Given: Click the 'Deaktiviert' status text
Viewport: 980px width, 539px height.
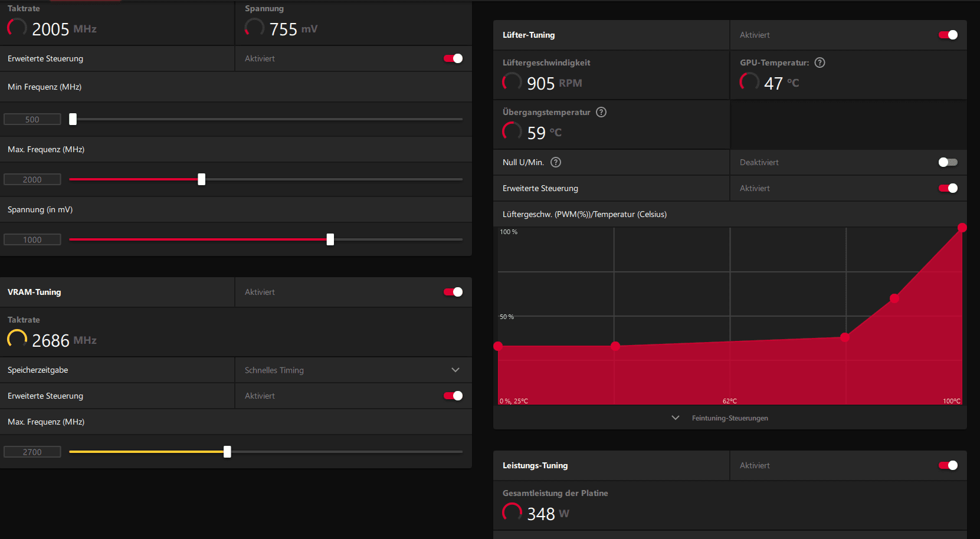Looking at the screenshot, I should coord(759,162).
